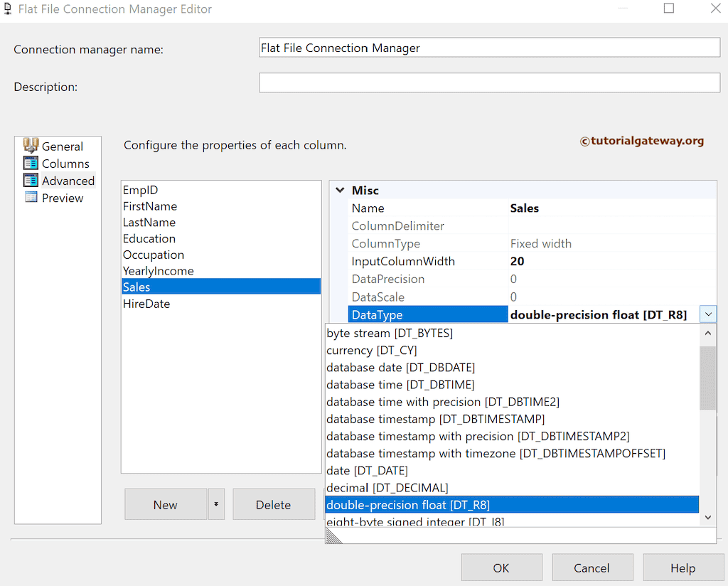This screenshot has height=586, width=728.
Task: Click the New button
Action: tap(165, 504)
